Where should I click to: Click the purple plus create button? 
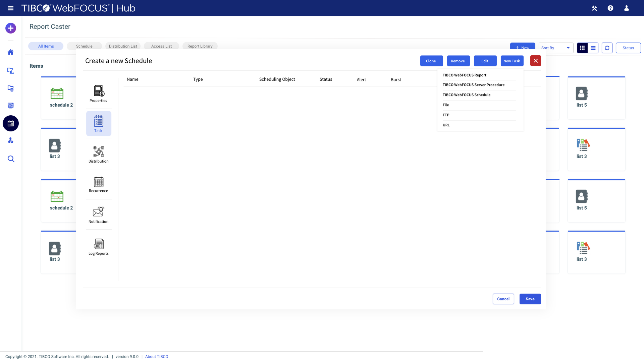[x=11, y=28]
